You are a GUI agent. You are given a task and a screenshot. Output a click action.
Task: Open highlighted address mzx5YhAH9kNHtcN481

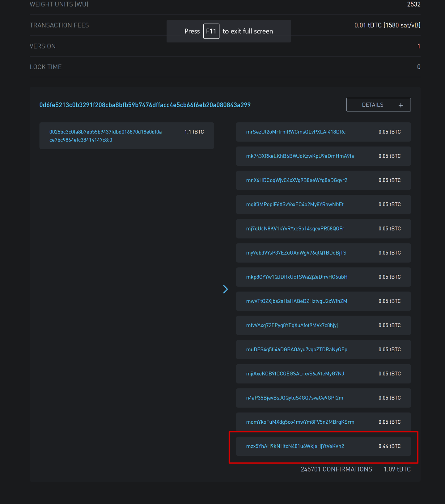295,446
